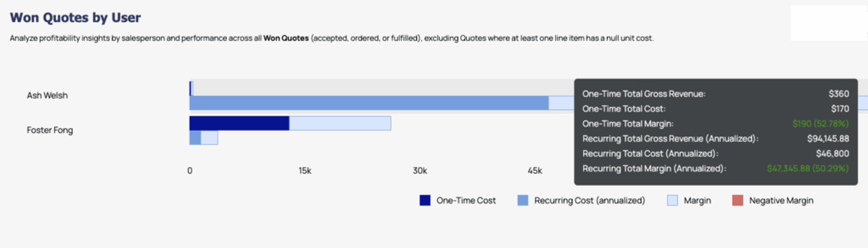Screen dimensions: 868x248
Task: Toggle the Negative Margin legend label
Action: click(x=781, y=200)
